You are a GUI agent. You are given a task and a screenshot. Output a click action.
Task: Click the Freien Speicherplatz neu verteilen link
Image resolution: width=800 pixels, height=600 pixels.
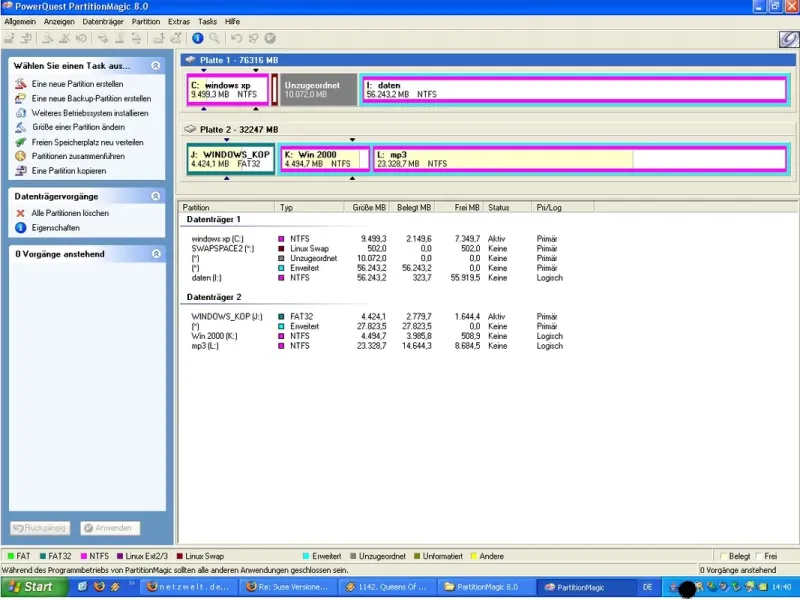(87, 142)
